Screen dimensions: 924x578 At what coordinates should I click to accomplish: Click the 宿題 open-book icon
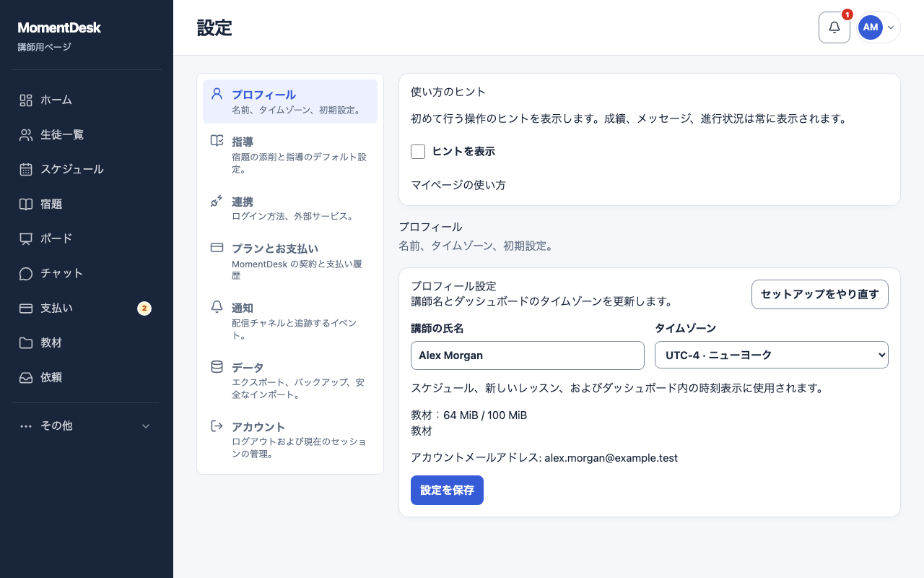pos(26,204)
